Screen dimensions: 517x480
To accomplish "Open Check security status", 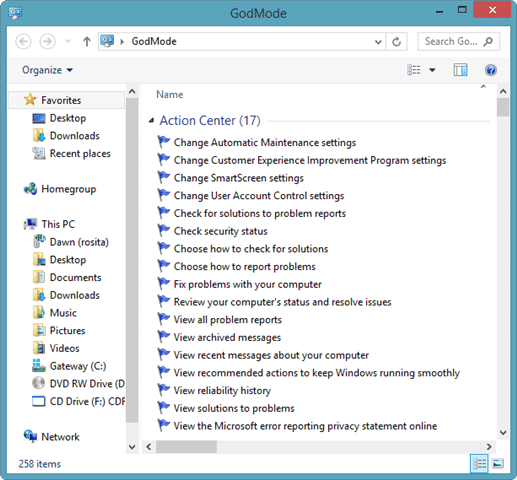I will click(221, 231).
